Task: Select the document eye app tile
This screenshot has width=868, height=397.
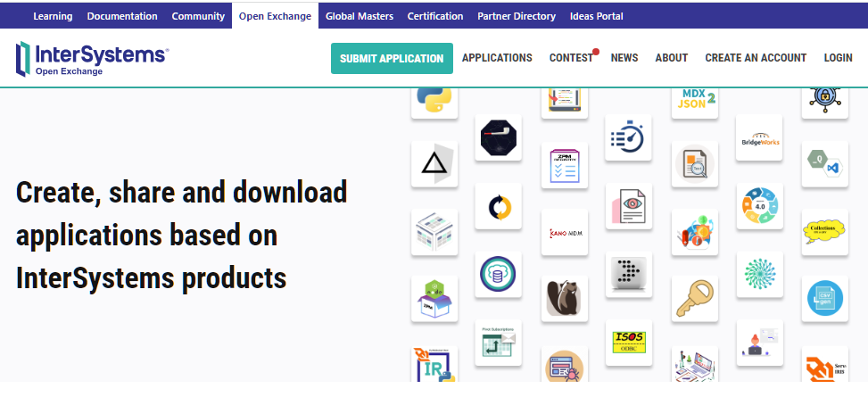Action: coord(628,206)
